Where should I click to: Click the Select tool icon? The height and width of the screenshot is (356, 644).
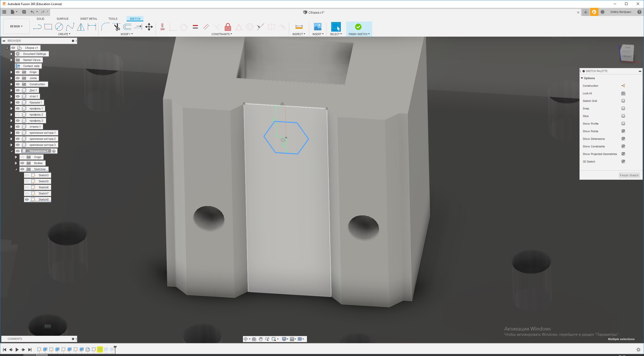336,27
